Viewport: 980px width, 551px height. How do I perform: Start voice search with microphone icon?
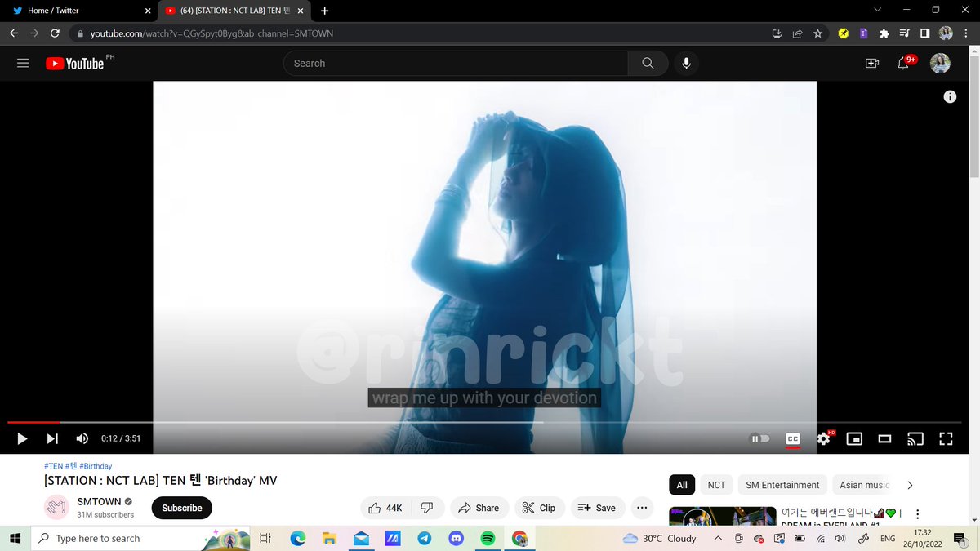(686, 64)
